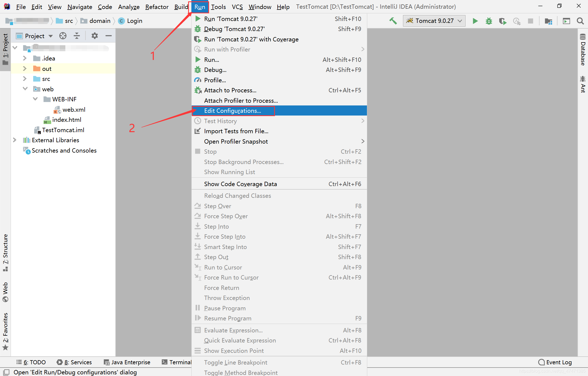
Task: Open the Java Enterprise tool window
Action: [x=127, y=362]
